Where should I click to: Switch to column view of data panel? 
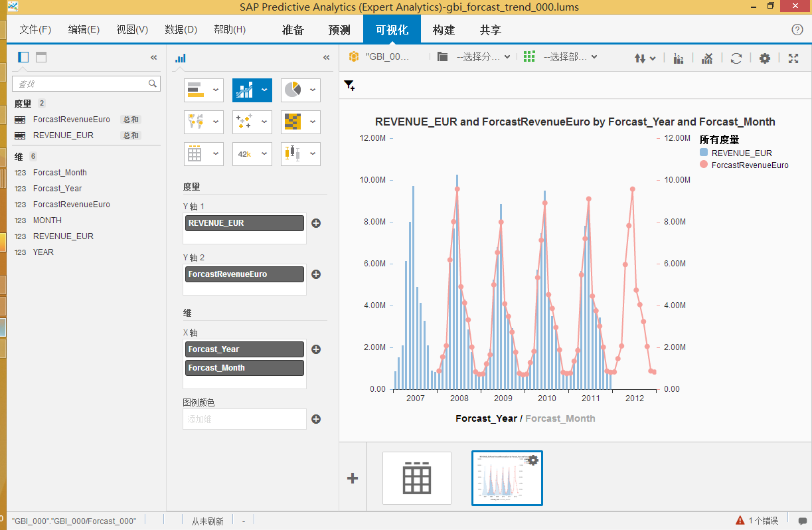pyautogui.click(x=23, y=57)
